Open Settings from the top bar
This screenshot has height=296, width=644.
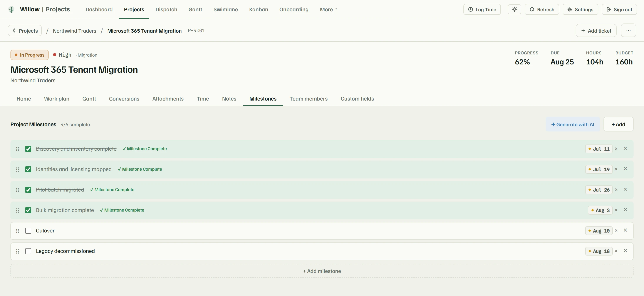[x=580, y=10]
